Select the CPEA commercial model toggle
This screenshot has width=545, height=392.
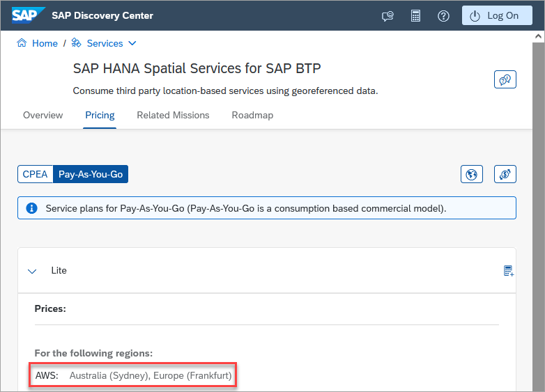(35, 174)
